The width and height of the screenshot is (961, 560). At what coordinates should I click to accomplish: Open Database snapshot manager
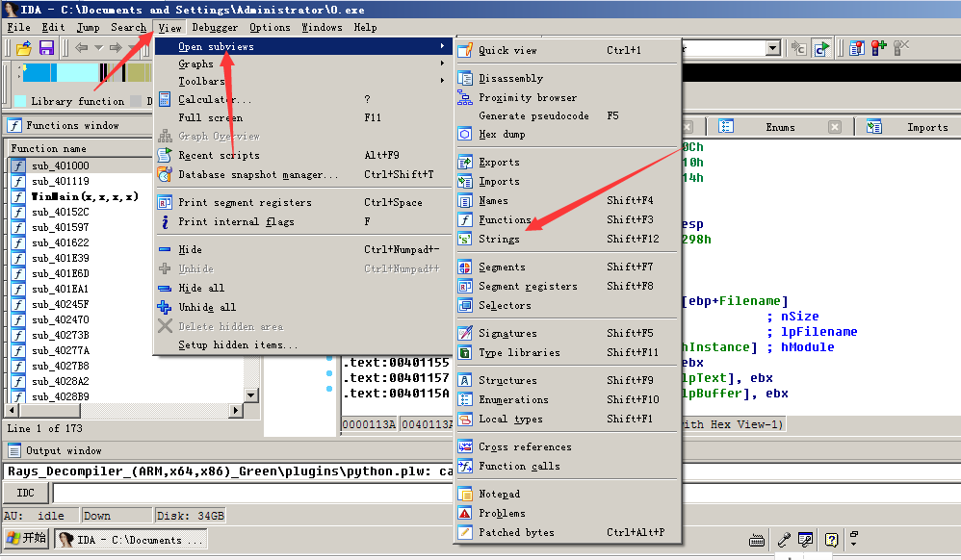303,174
